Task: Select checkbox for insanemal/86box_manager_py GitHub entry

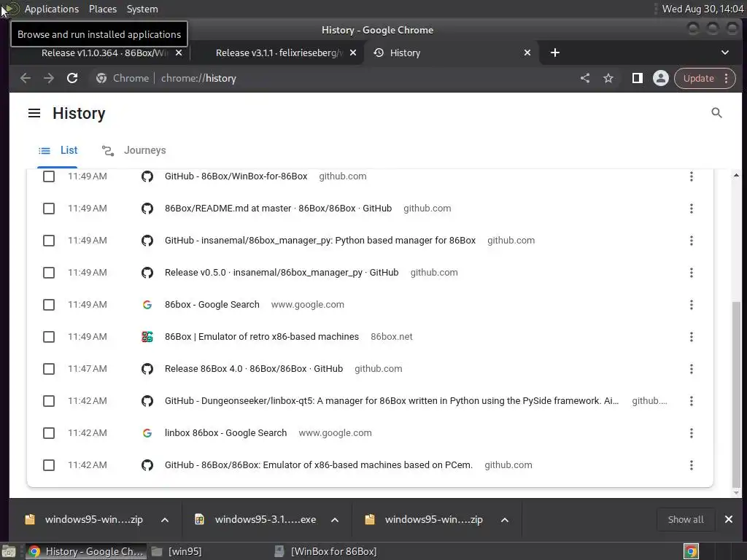Action: point(49,241)
